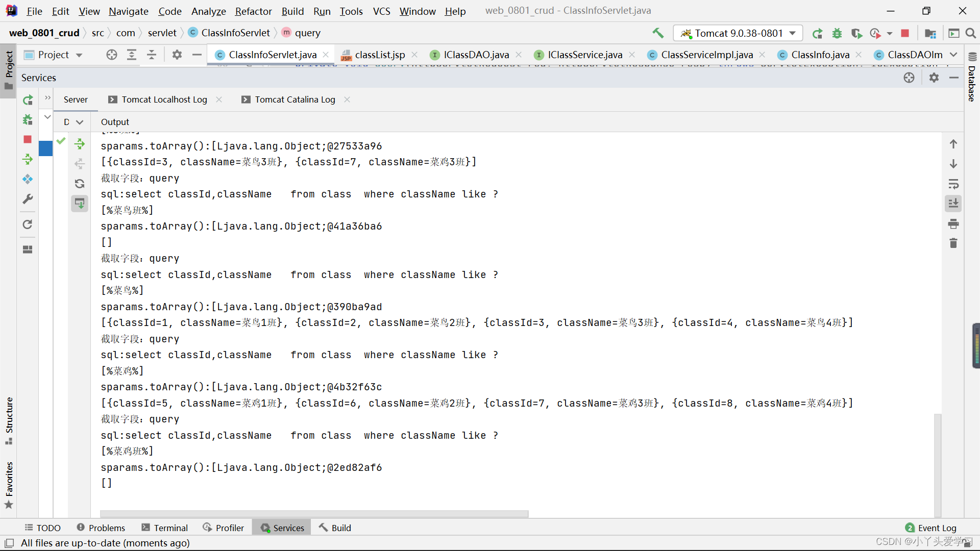Open the Problems tool window button
This screenshot has width=980, height=551.
(101, 528)
